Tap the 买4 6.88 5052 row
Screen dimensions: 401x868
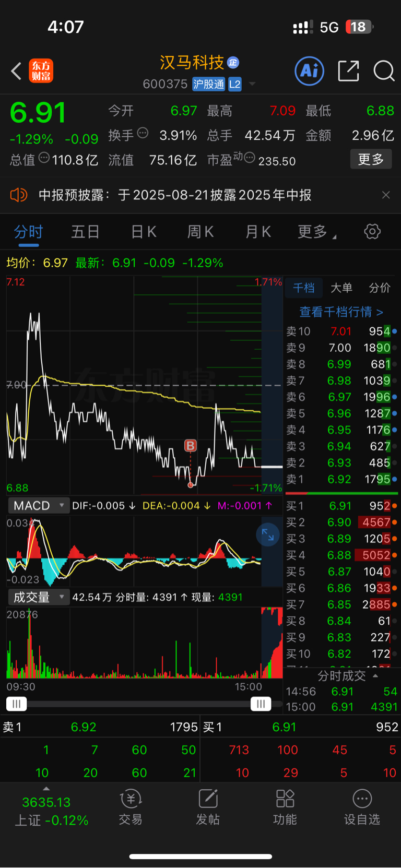click(341, 555)
